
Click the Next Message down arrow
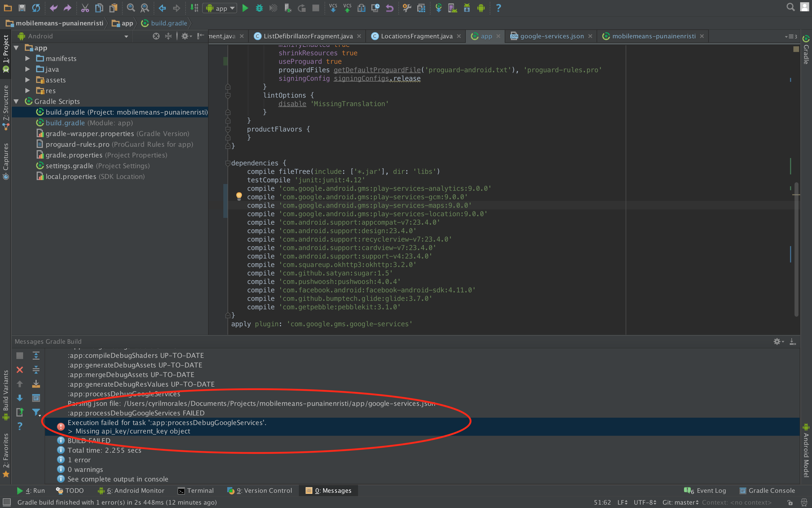tap(20, 398)
